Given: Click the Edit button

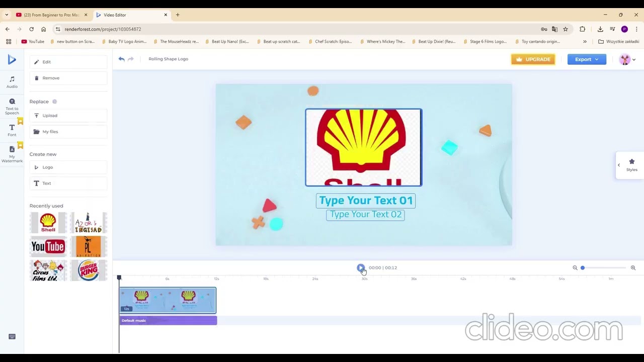Looking at the screenshot, I should [x=68, y=62].
